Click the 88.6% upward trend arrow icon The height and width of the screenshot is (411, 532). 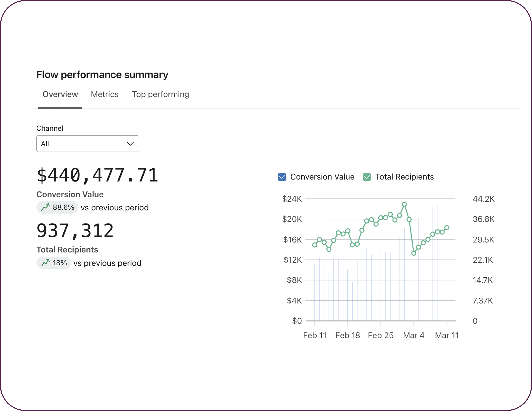45,207
